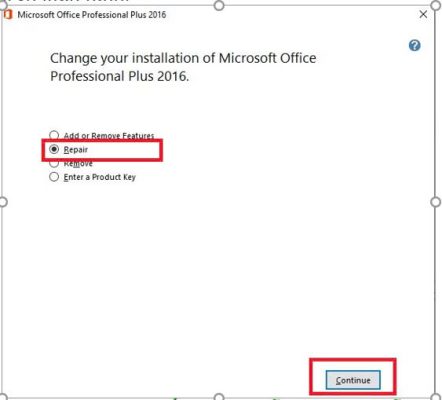Click the left-middle edge selection handle

(3, 202)
